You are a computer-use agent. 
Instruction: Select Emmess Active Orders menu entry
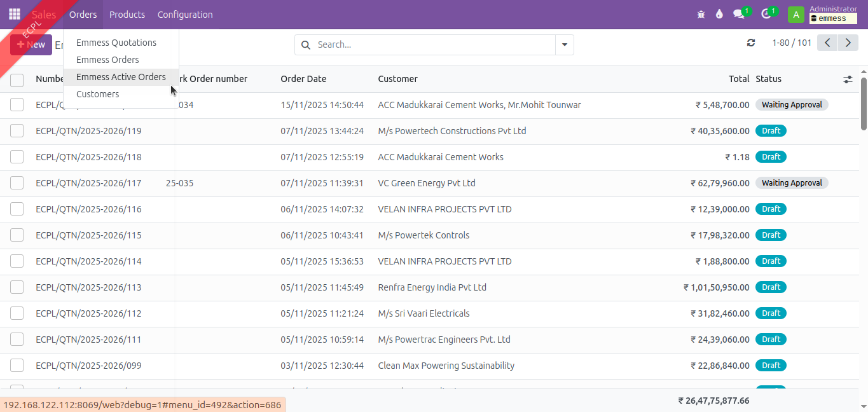121,77
